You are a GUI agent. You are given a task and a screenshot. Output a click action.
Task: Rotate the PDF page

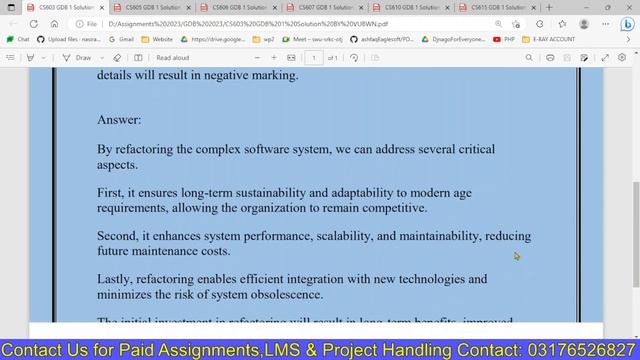(354, 58)
